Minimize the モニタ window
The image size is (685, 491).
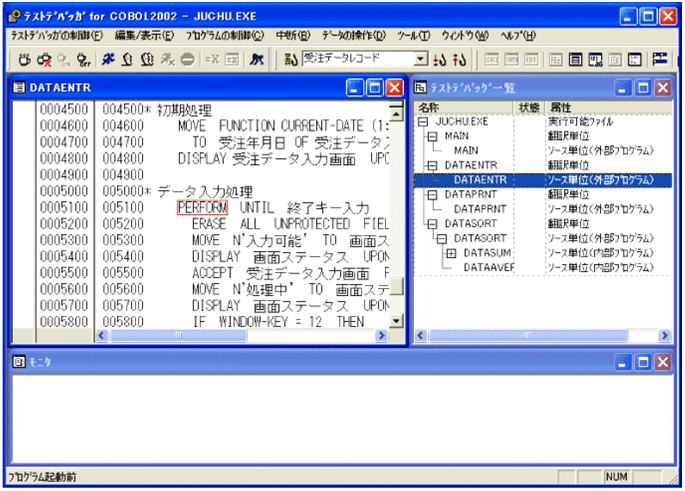(x=623, y=362)
